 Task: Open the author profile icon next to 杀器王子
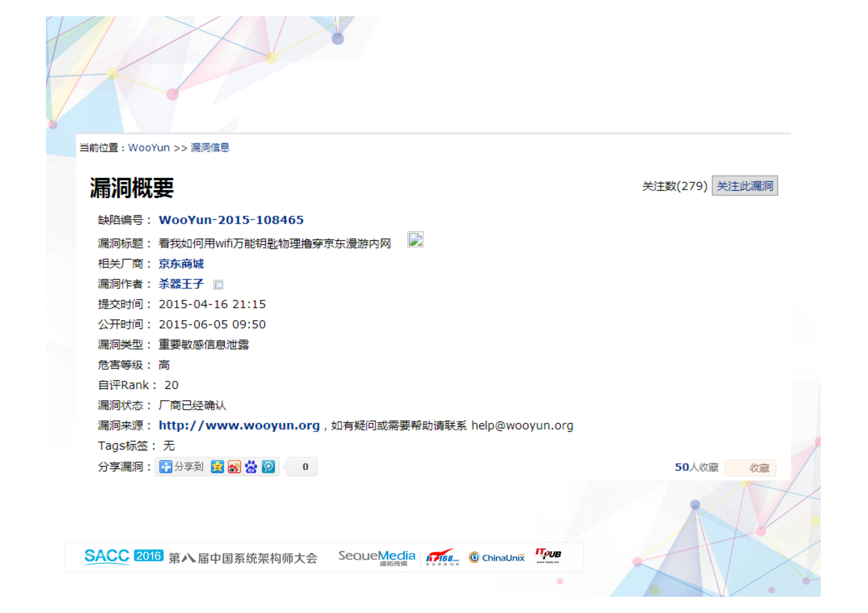click(219, 284)
